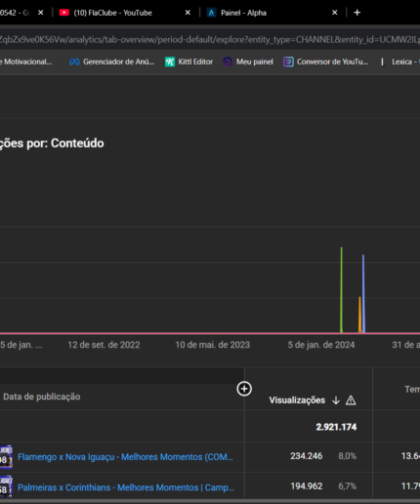420x504 pixels.
Task: Click the Kittl logo icon in bookmarks
Action: 170,62
